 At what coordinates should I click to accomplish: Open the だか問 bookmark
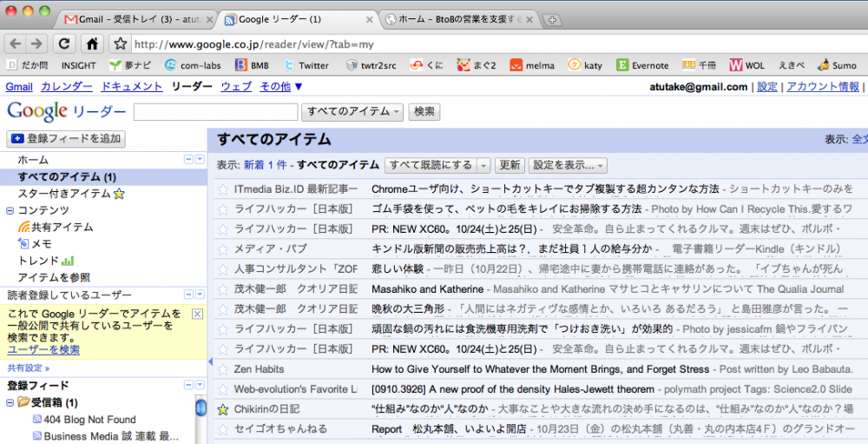27,65
